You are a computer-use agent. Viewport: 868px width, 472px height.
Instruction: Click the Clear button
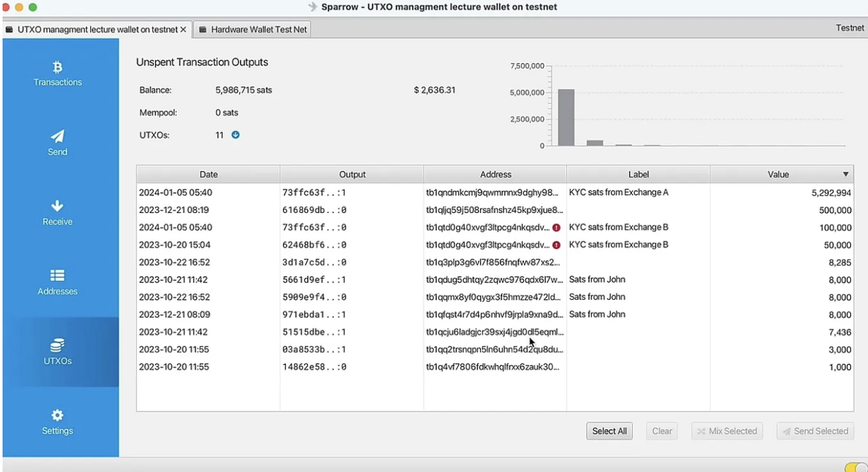click(662, 431)
